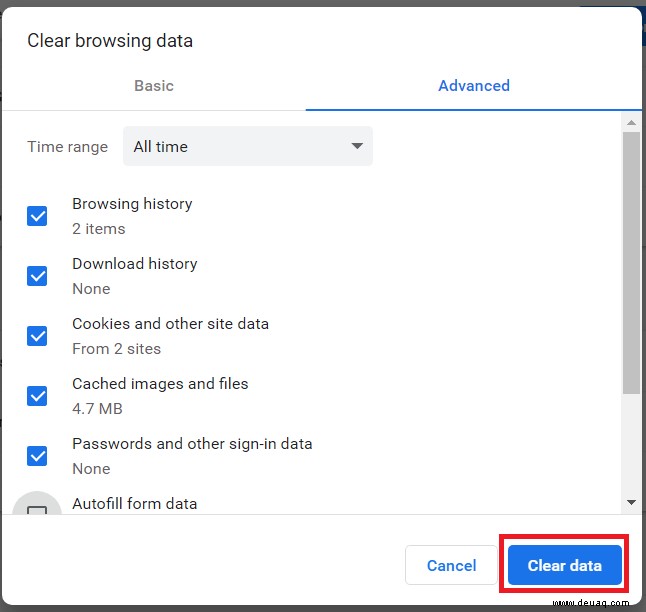Click the Time range dropdown arrow icon
Image resolution: width=646 pixels, height=612 pixels.
tap(357, 146)
